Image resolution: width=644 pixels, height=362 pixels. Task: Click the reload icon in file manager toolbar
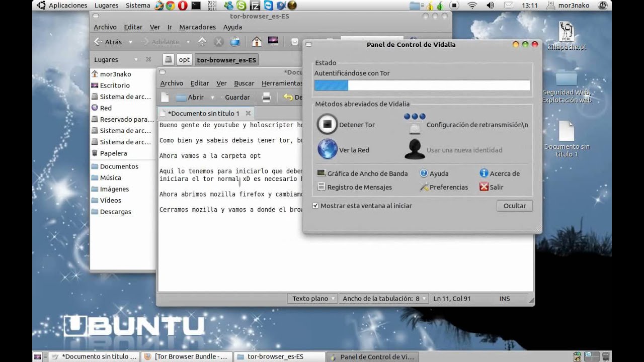point(235,42)
